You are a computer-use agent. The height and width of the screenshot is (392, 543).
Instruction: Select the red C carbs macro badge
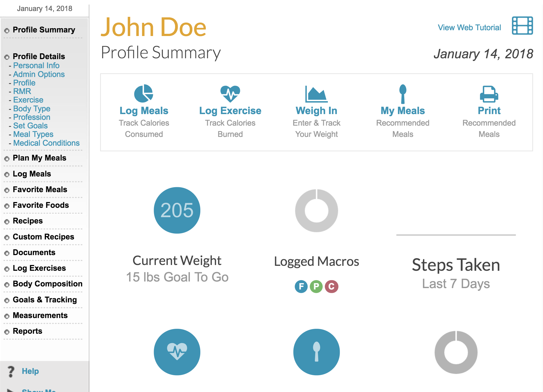tap(332, 286)
